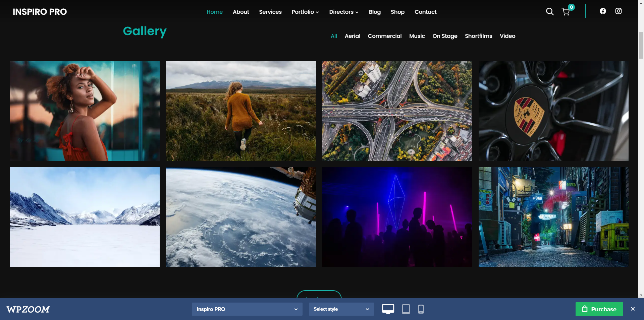Image resolution: width=644 pixels, height=320 pixels.
Task: Expand the Directors menu
Action: tap(343, 12)
